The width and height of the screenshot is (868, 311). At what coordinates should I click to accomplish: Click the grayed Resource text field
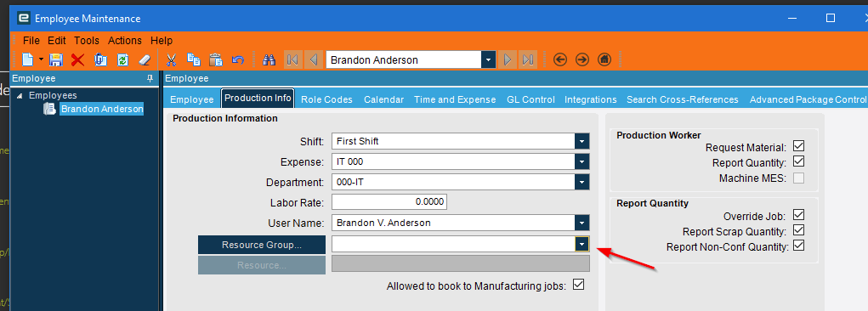point(461,264)
